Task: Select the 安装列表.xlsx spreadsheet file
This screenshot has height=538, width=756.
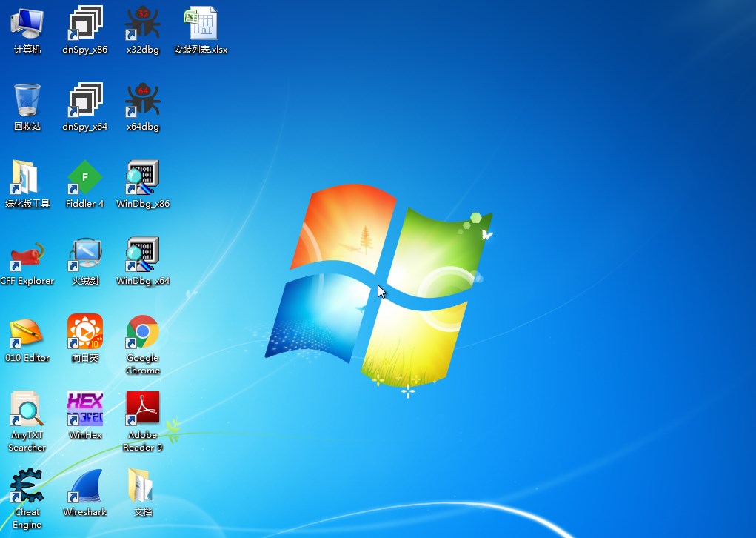Action: coord(201,24)
